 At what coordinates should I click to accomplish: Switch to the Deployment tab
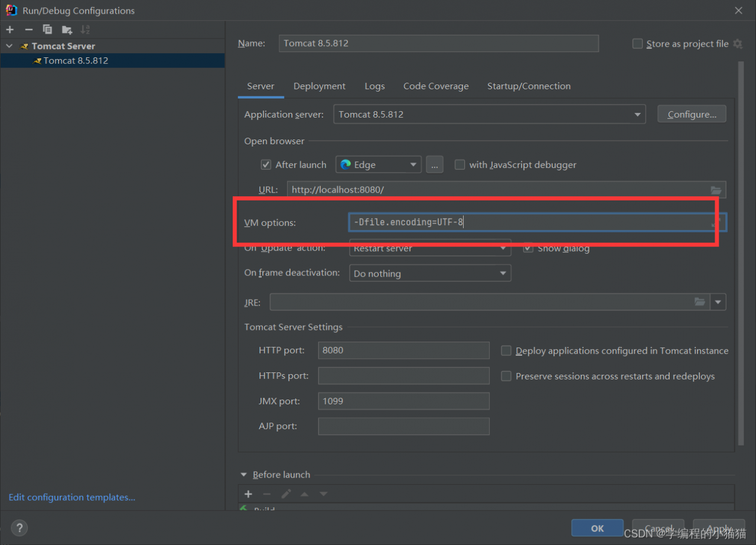[320, 86]
